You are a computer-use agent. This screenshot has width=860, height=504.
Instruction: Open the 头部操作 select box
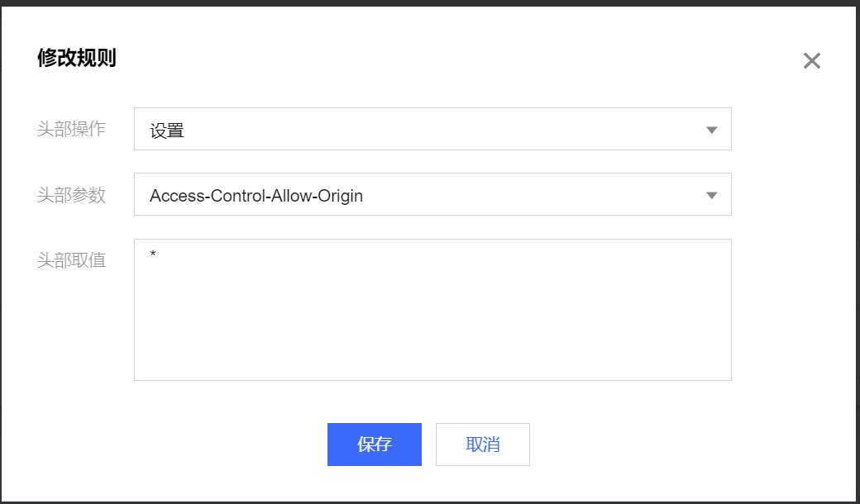432,130
